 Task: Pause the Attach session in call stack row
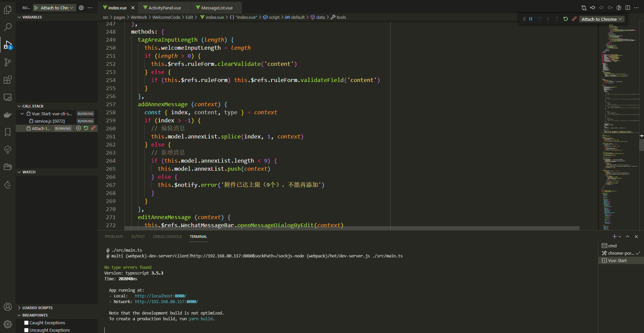pyautogui.click(x=79, y=128)
